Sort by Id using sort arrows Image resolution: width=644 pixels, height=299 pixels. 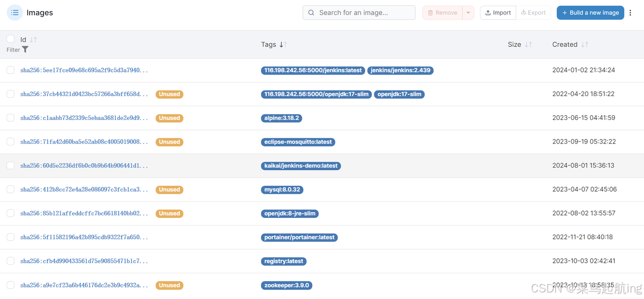33,39
